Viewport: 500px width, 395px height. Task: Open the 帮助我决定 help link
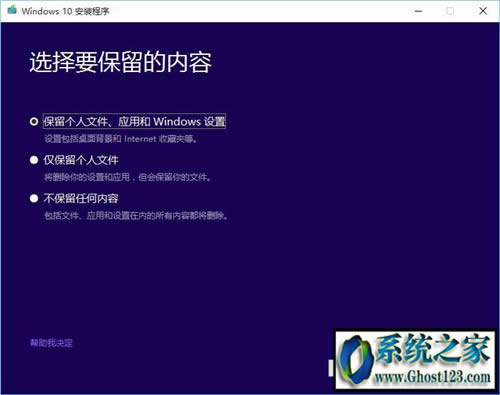(51, 343)
